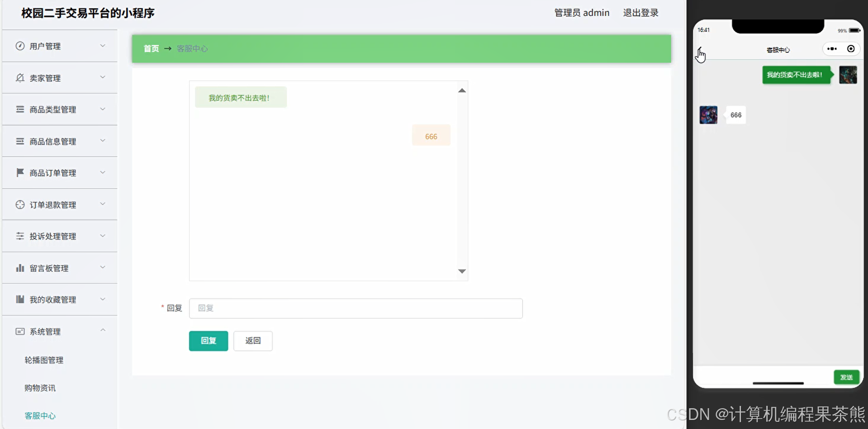Screen dimensions: 868x429
Task: Select 客服中心 submenu item
Action: (40, 415)
